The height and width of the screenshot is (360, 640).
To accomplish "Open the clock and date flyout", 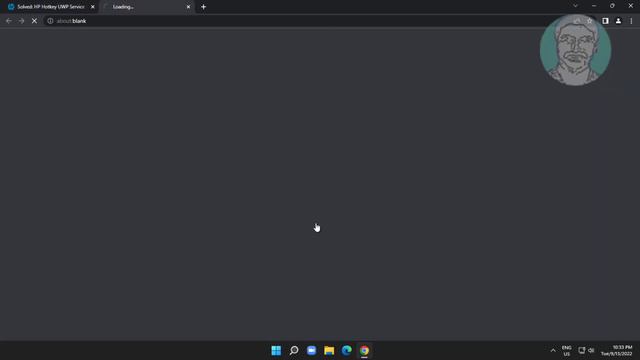I will click(616, 351).
